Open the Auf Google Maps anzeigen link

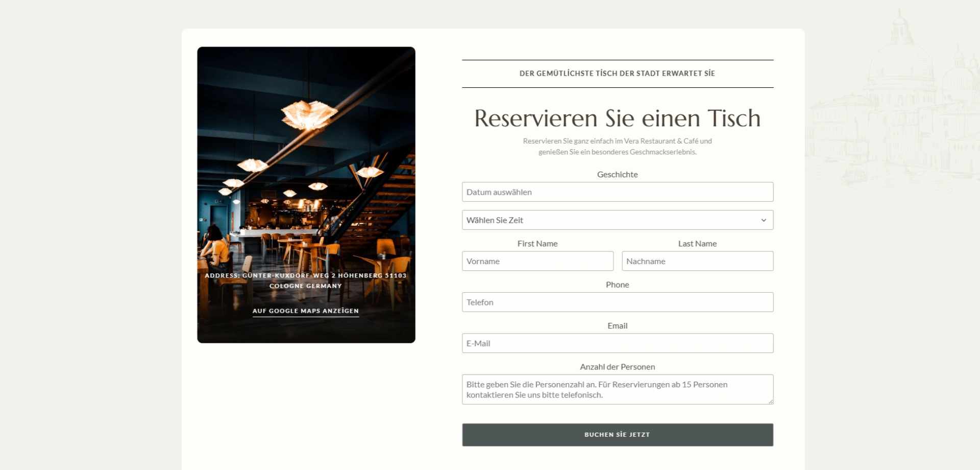click(x=306, y=311)
